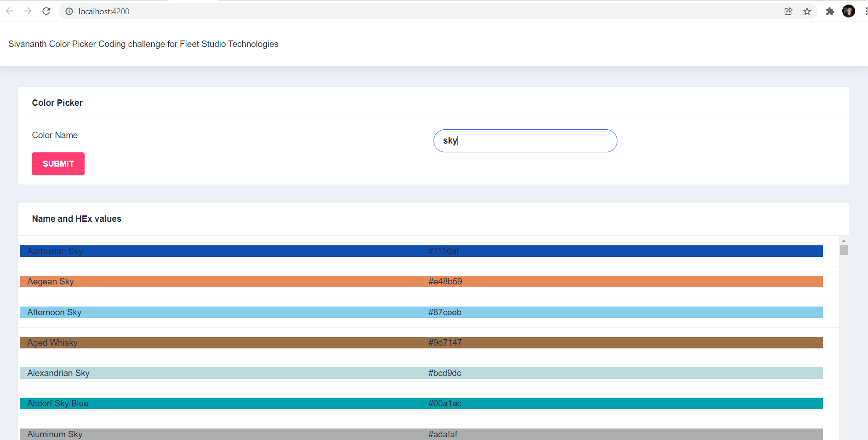Open the browser three-dot menu
This screenshot has height=440, width=868.
click(864, 11)
